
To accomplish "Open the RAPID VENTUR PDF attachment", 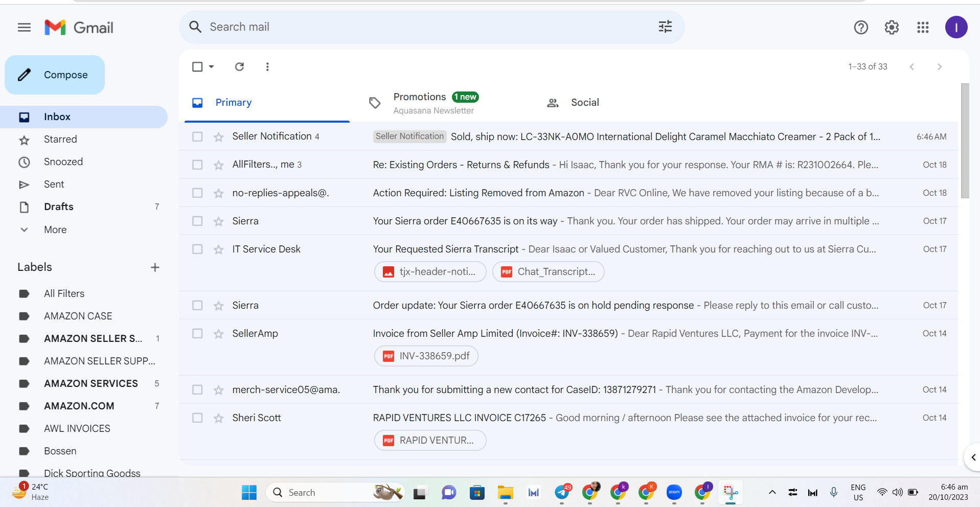I will (x=430, y=440).
